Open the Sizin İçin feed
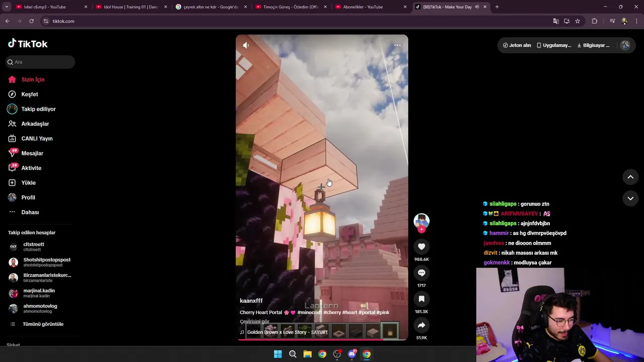 pyautogui.click(x=33, y=79)
